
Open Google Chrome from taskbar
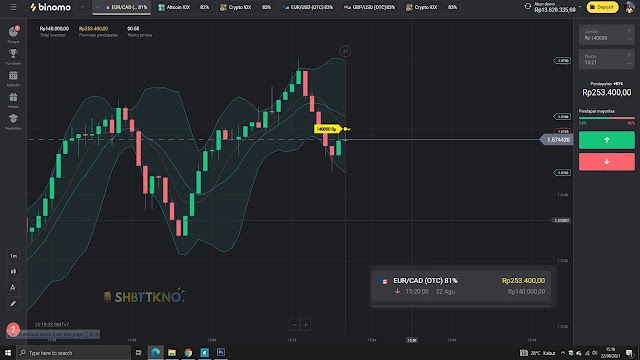[x=188, y=353]
